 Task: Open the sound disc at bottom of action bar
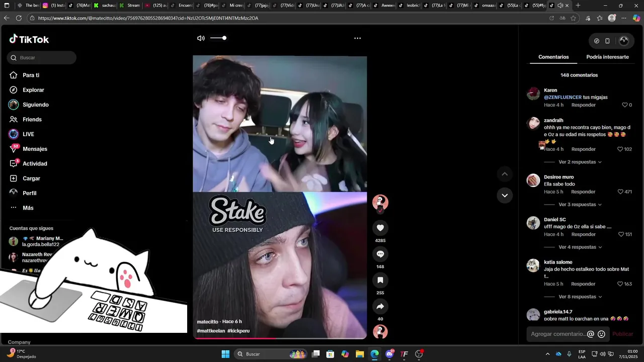point(380,332)
